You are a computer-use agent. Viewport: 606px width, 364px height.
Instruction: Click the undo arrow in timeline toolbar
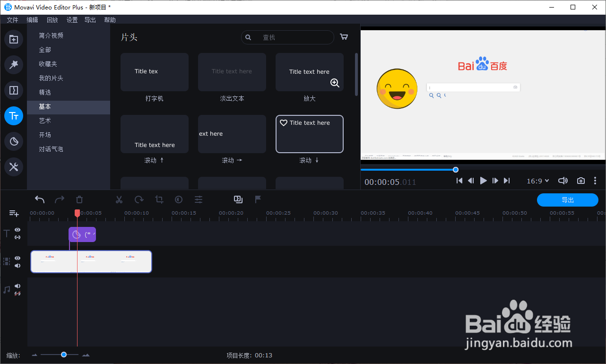point(40,199)
